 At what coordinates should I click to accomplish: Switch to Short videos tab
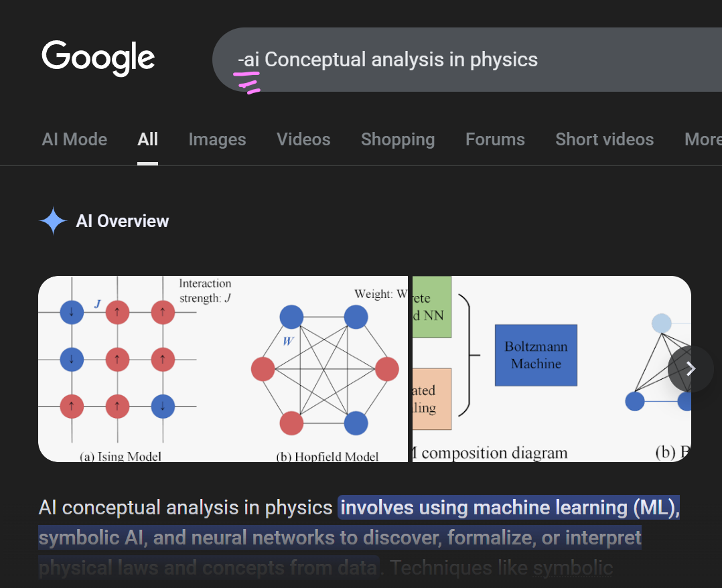604,139
